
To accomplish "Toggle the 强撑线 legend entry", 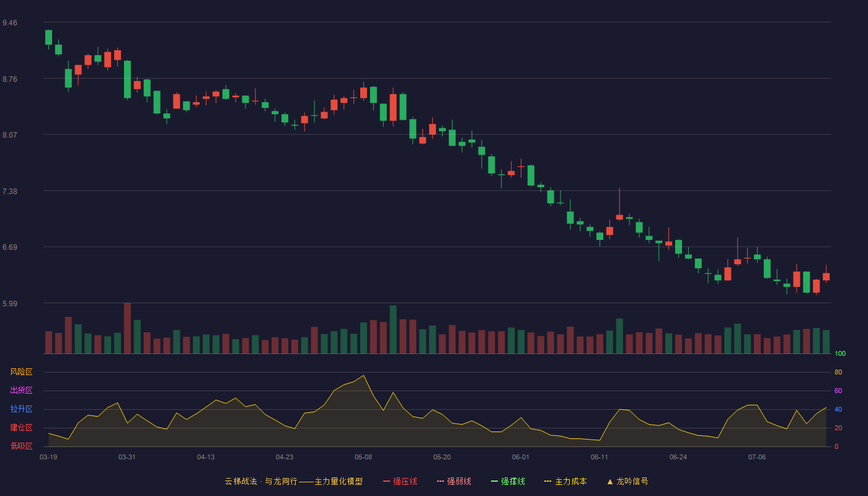I will point(508,481).
